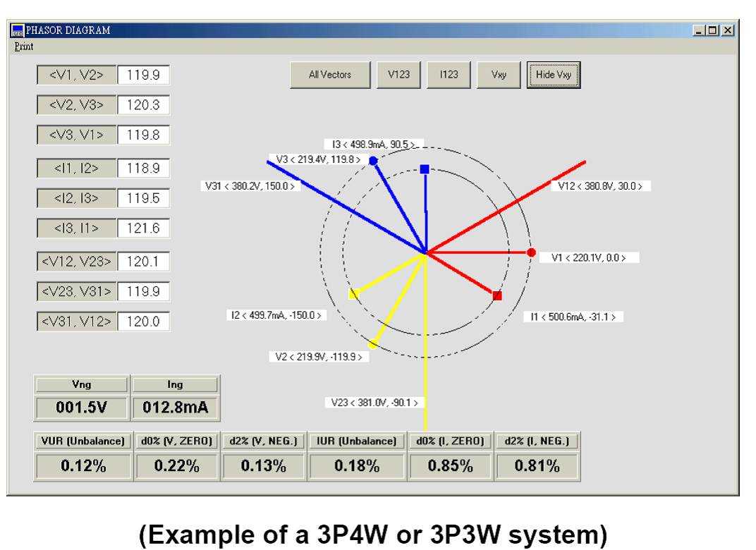Select the yellow V2 circle marker

[x=373, y=344]
